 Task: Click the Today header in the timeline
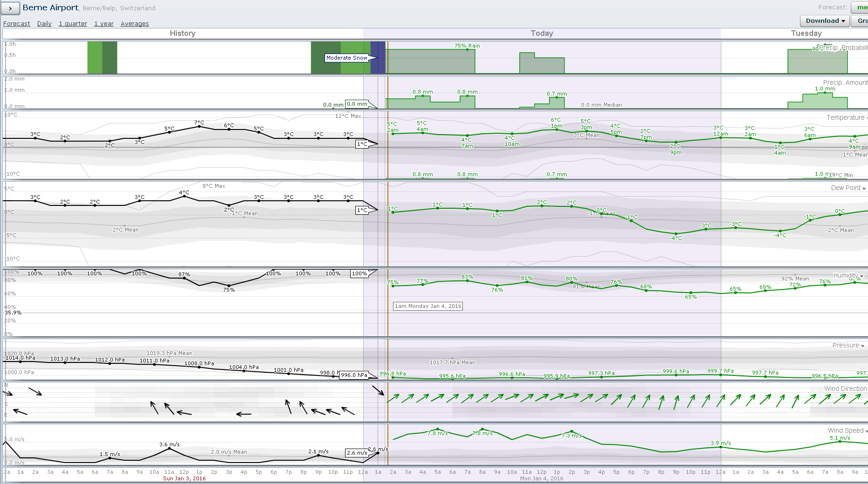[x=542, y=34]
